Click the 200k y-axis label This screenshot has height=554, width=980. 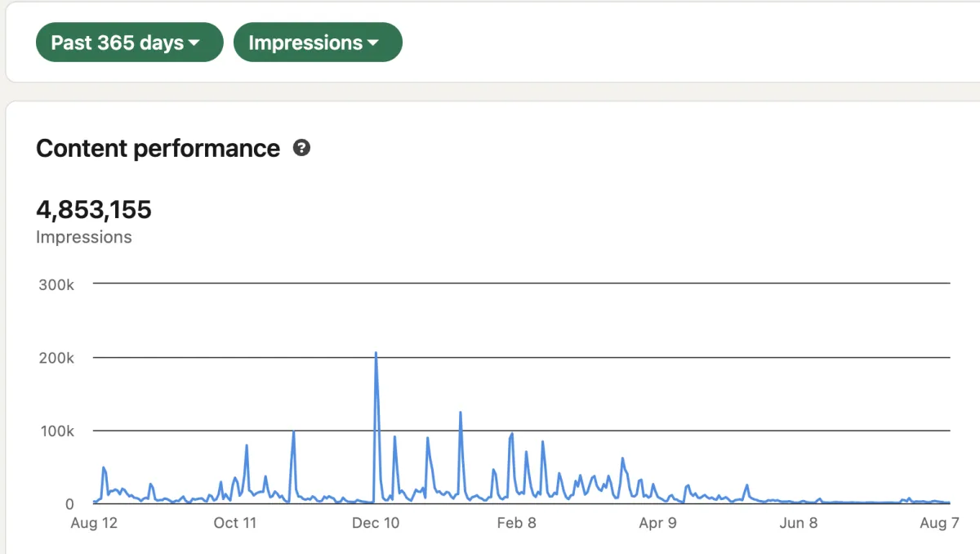56,358
